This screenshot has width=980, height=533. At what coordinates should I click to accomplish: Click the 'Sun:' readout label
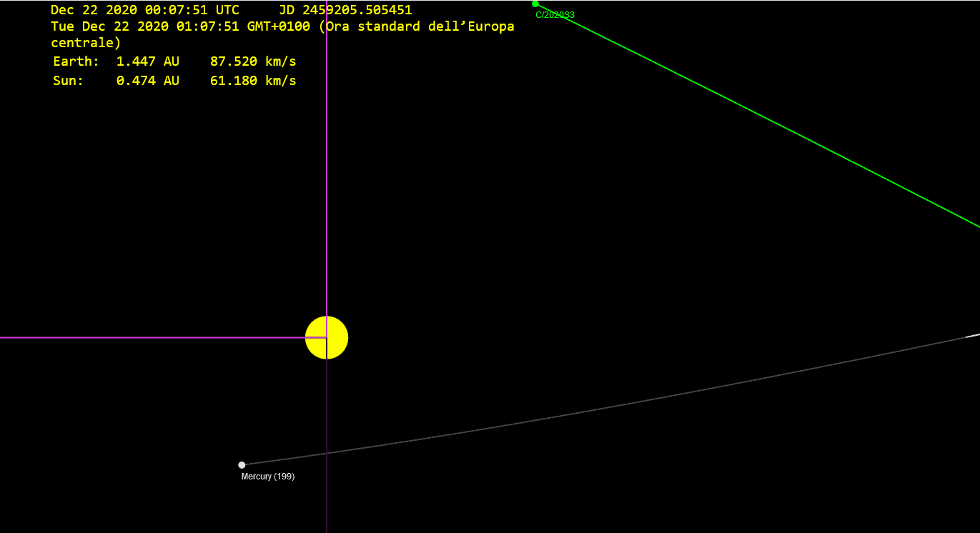69,81
